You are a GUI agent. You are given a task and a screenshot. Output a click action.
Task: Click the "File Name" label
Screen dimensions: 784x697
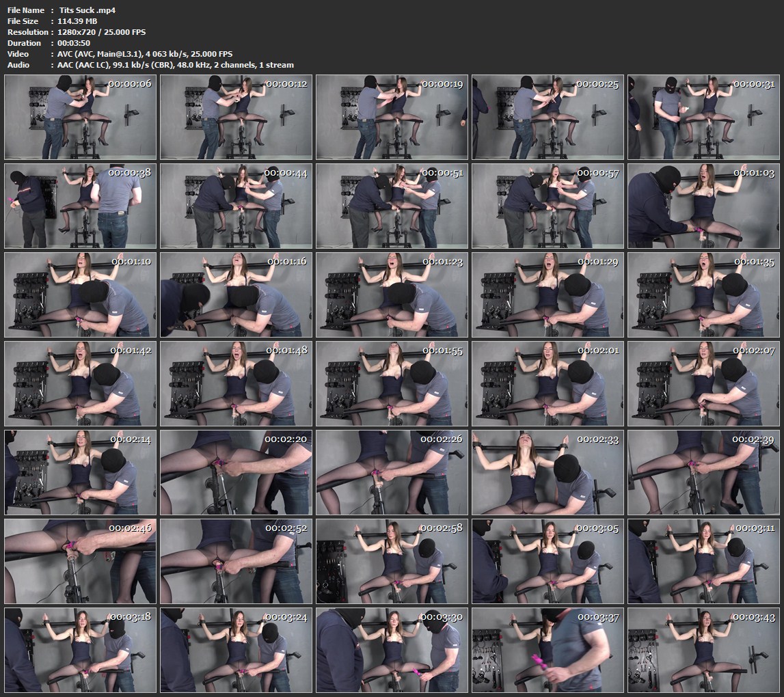coord(26,10)
